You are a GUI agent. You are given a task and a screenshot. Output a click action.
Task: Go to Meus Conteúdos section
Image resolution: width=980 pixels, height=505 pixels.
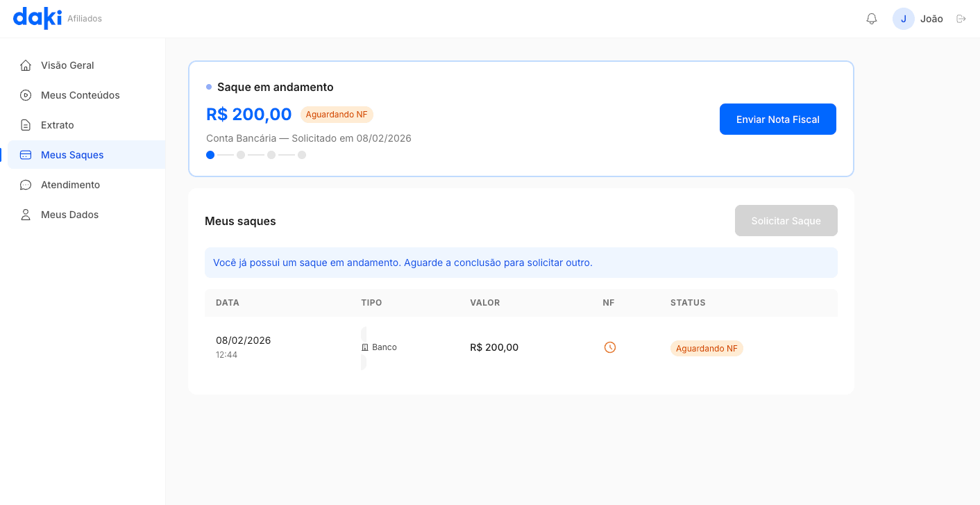coord(86,95)
